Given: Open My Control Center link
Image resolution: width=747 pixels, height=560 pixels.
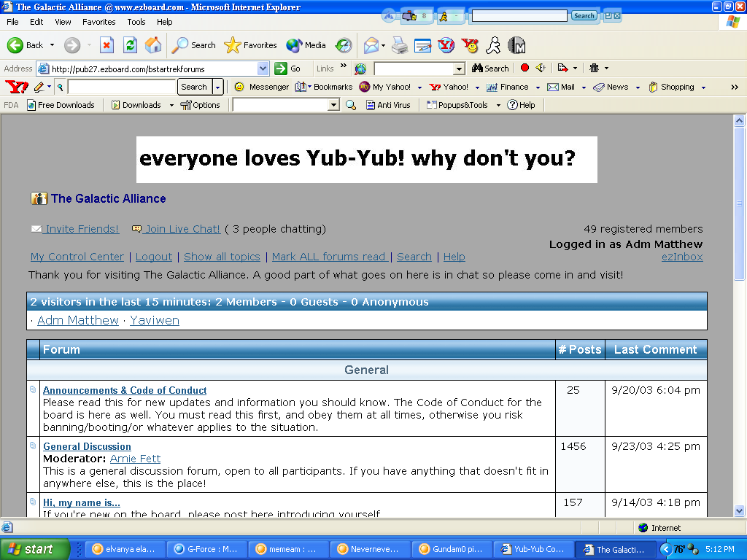Looking at the screenshot, I should 77,257.
